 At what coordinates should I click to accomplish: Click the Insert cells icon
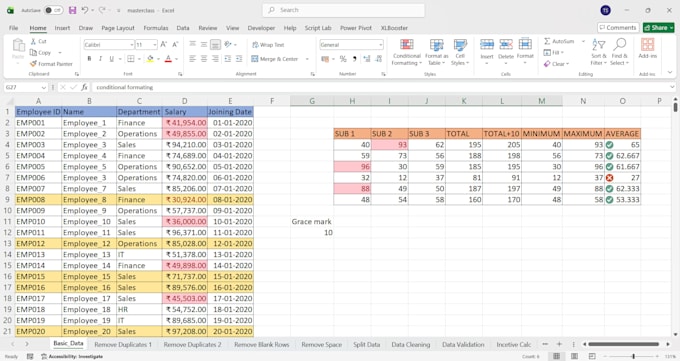pyautogui.click(x=487, y=44)
